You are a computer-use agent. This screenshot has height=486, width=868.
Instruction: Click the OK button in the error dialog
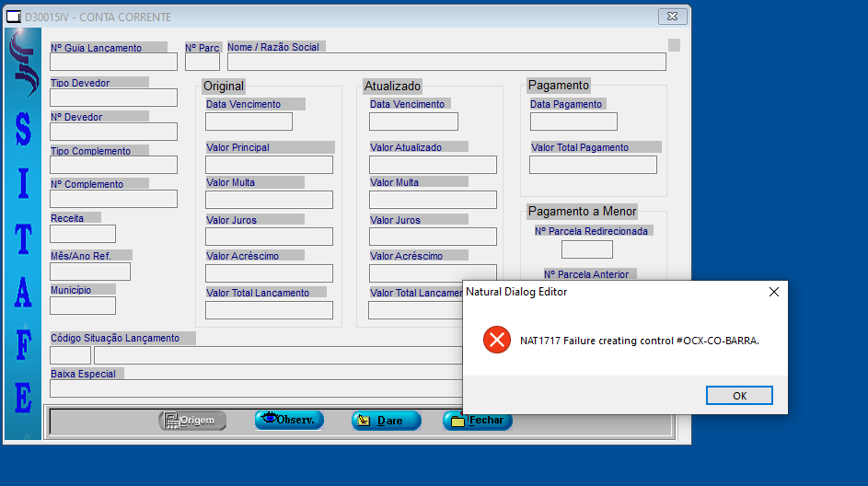click(x=739, y=396)
